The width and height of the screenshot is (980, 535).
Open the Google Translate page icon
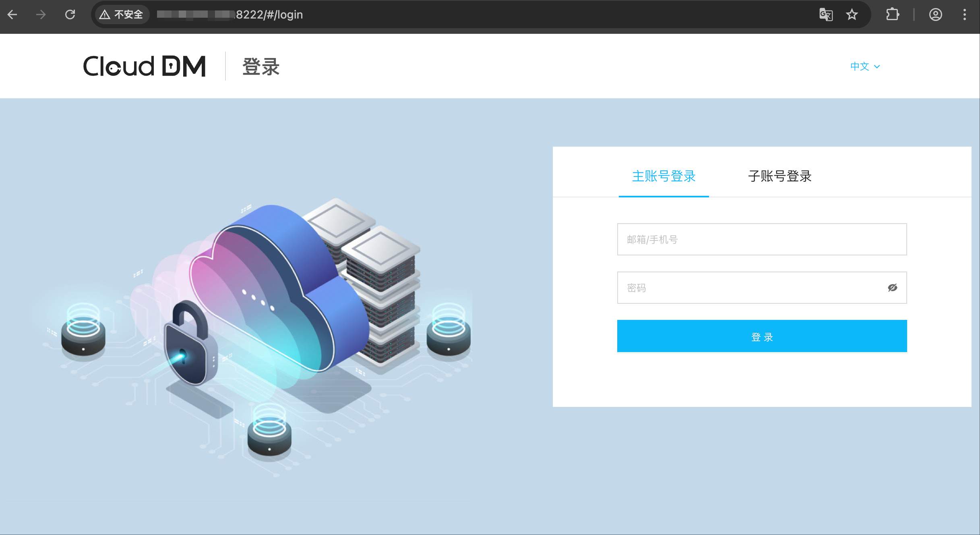point(826,15)
